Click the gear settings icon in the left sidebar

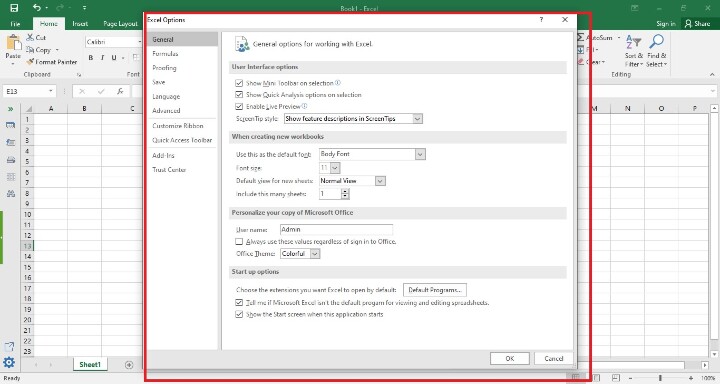[x=9, y=362]
